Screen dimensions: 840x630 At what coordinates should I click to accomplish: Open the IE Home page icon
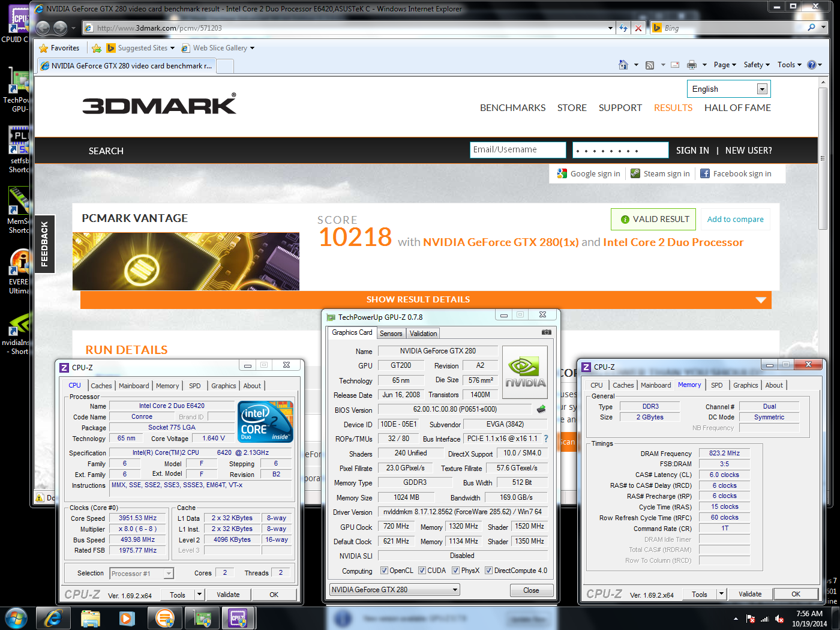(x=623, y=65)
